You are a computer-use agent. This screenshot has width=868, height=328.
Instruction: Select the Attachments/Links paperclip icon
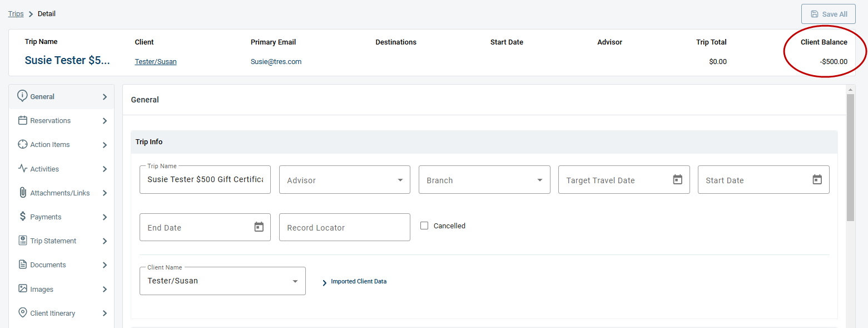[x=22, y=192]
